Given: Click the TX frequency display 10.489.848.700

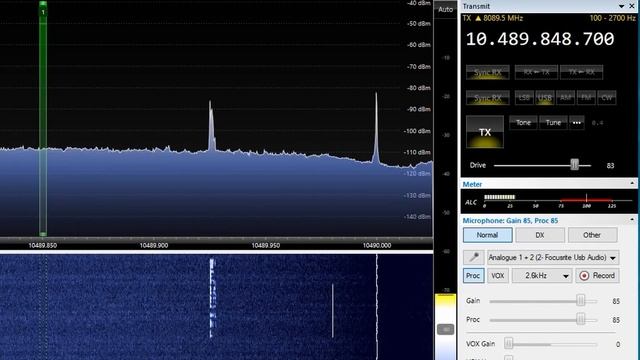Looking at the screenshot, I should point(540,39).
